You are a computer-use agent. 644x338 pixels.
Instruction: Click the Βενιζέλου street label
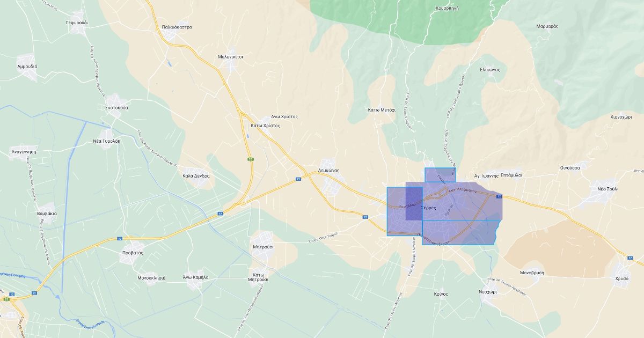(x=408, y=205)
